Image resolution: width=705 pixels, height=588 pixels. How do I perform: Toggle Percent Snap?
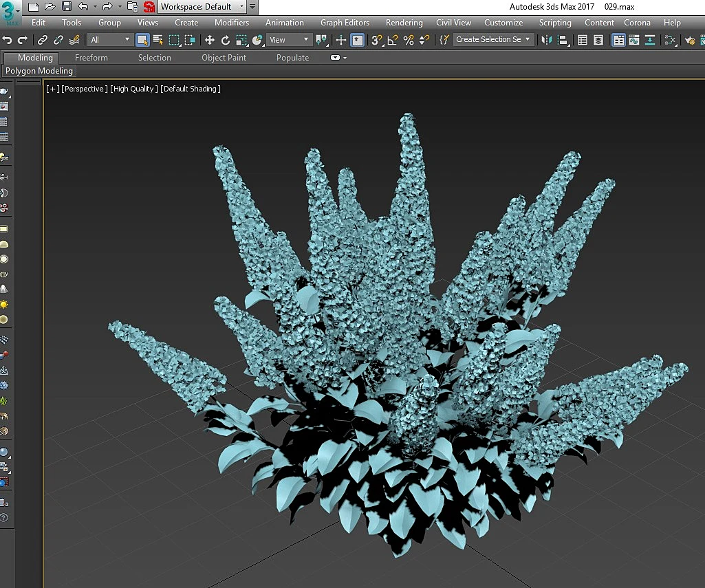[x=409, y=40]
